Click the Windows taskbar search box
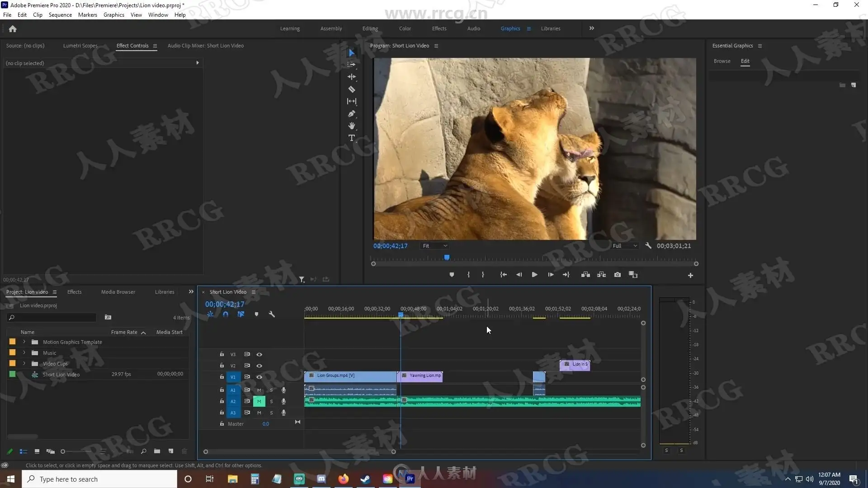Screen dimensions: 868x488 click(99, 479)
